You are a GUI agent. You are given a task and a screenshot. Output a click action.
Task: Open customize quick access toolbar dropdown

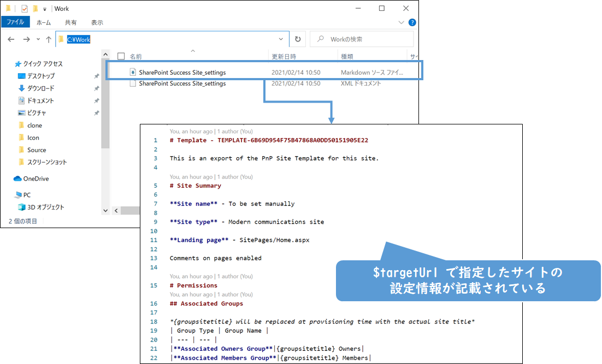tap(45, 9)
